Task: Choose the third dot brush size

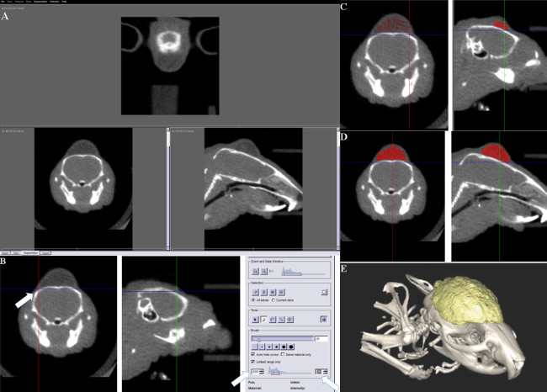Action: coord(277,347)
